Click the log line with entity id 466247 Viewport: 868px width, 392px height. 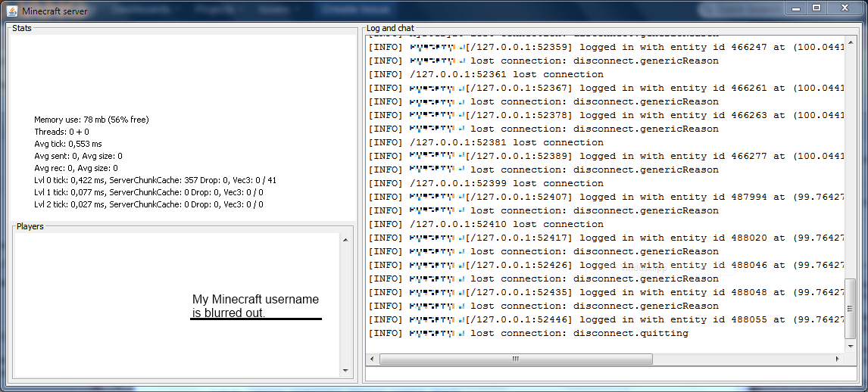pos(606,47)
